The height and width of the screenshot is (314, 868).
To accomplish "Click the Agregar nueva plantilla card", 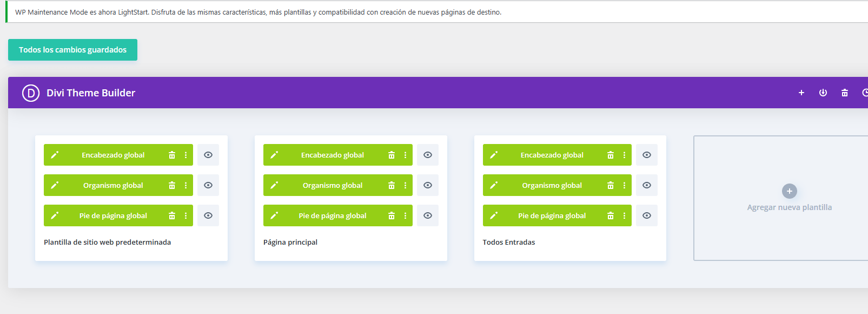I will [x=789, y=198].
